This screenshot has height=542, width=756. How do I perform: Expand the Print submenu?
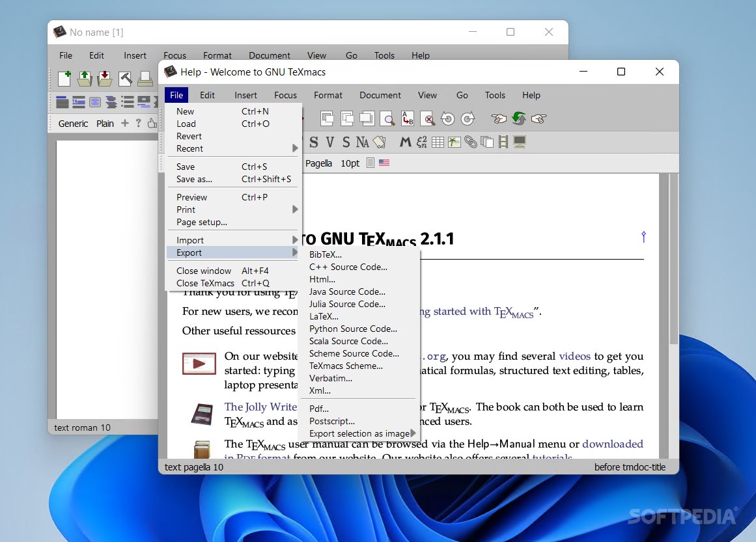233,210
